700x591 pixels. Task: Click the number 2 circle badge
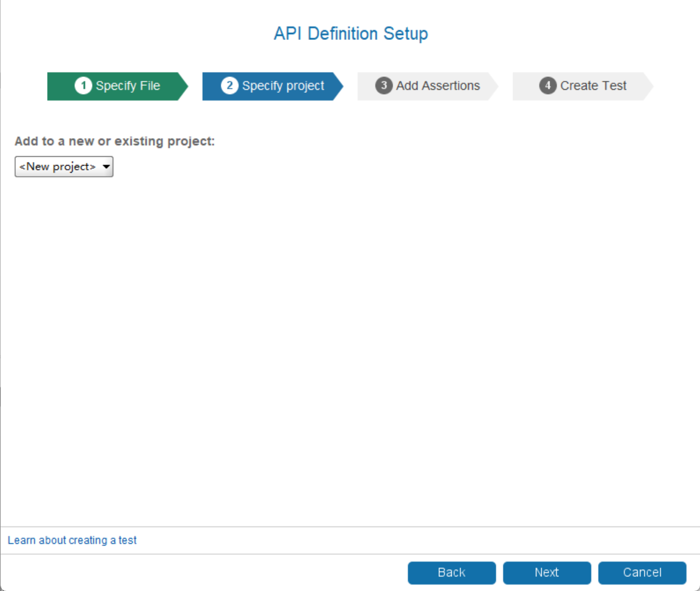230,86
